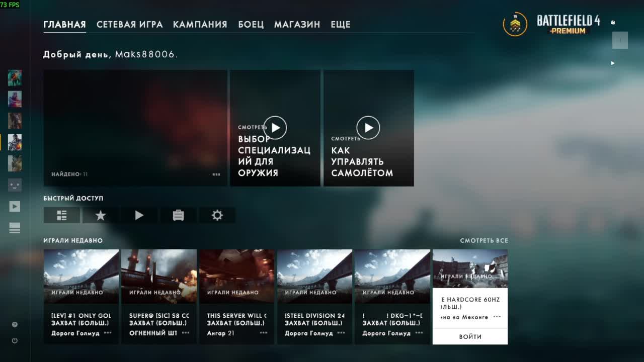644x362 pixels.
Task: Open the SUPER@ [SIC] S8 server tile
Action: 159,297
